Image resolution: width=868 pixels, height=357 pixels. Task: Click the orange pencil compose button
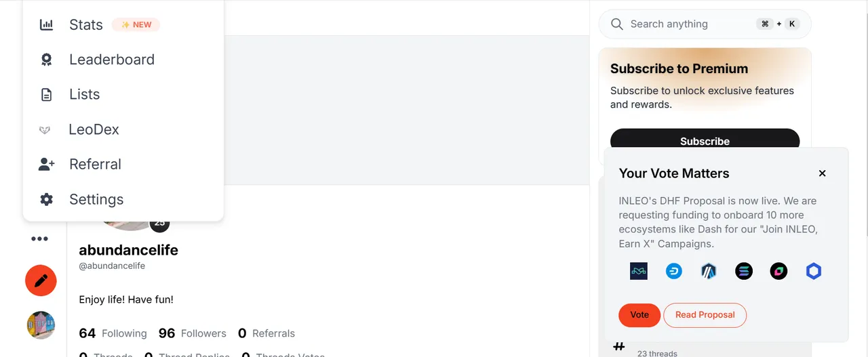pyautogui.click(x=41, y=280)
